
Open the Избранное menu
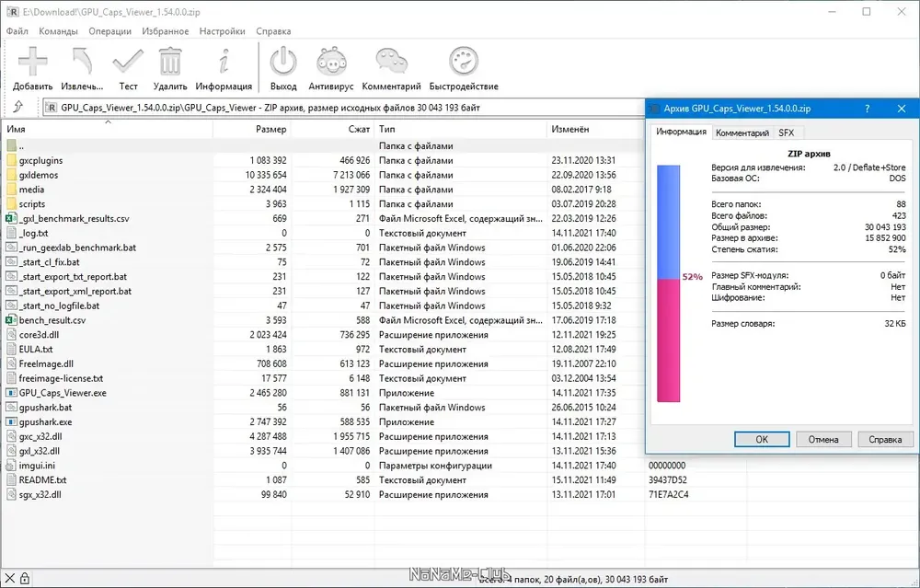(166, 31)
